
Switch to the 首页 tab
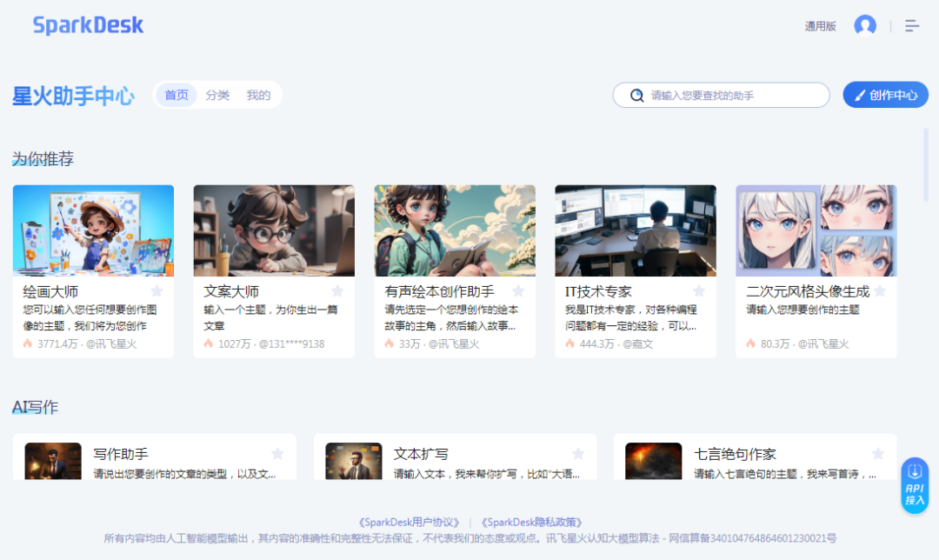click(x=176, y=96)
